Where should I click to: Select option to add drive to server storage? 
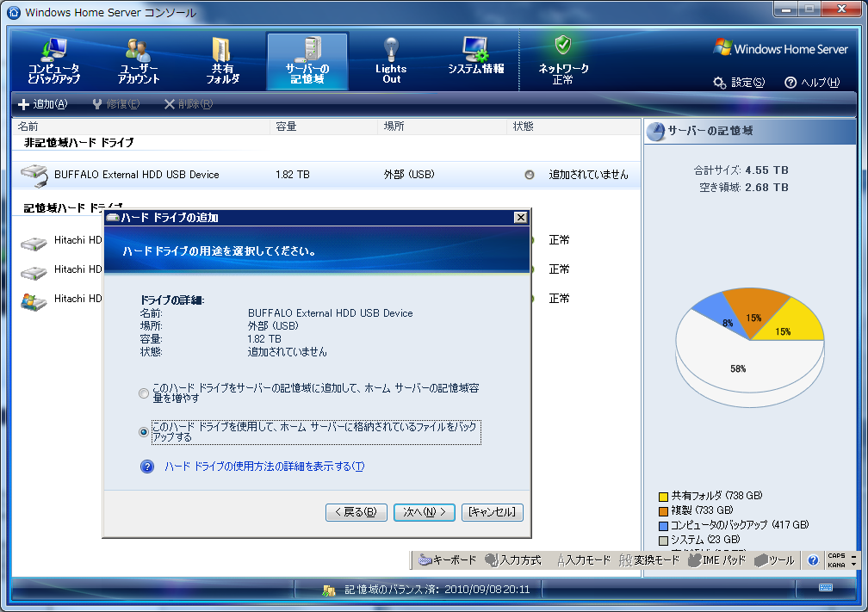pyautogui.click(x=144, y=393)
